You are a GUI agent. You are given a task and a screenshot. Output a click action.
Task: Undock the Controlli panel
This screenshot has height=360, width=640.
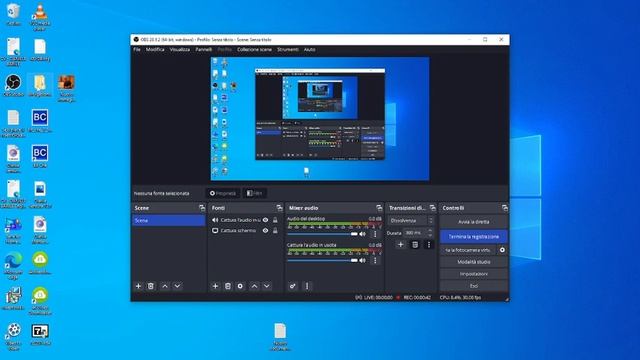click(505, 208)
